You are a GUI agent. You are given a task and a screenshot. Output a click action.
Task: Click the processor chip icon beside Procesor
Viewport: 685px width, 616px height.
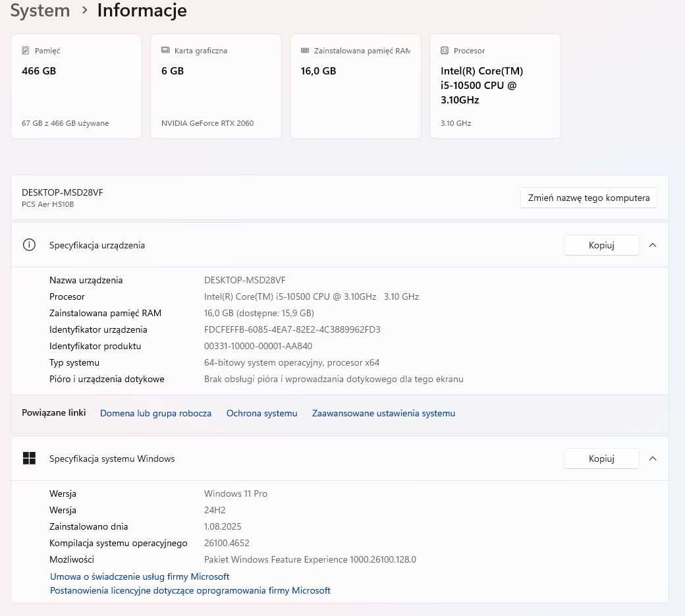tap(445, 51)
